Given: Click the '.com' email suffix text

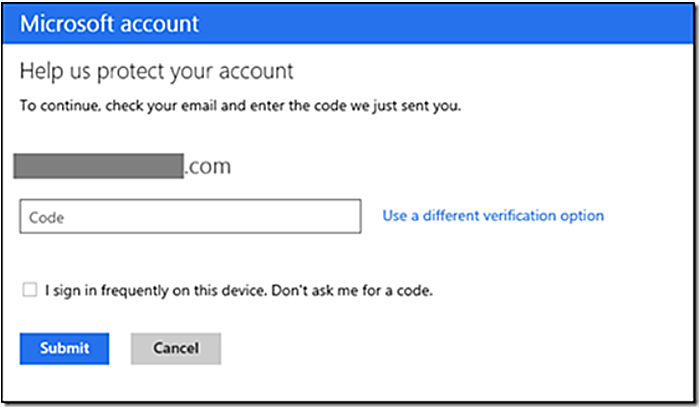Looking at the screenshot, I should [x=208, y=167].
